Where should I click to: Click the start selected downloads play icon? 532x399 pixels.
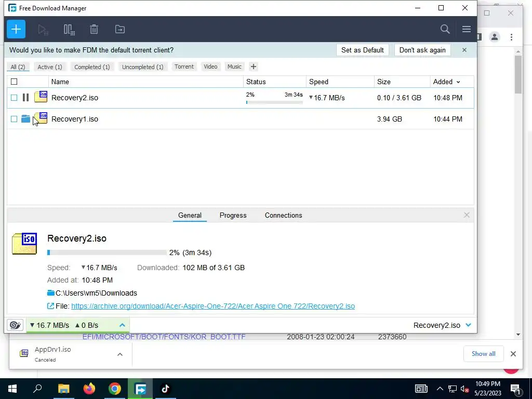[x=43, y=30]
